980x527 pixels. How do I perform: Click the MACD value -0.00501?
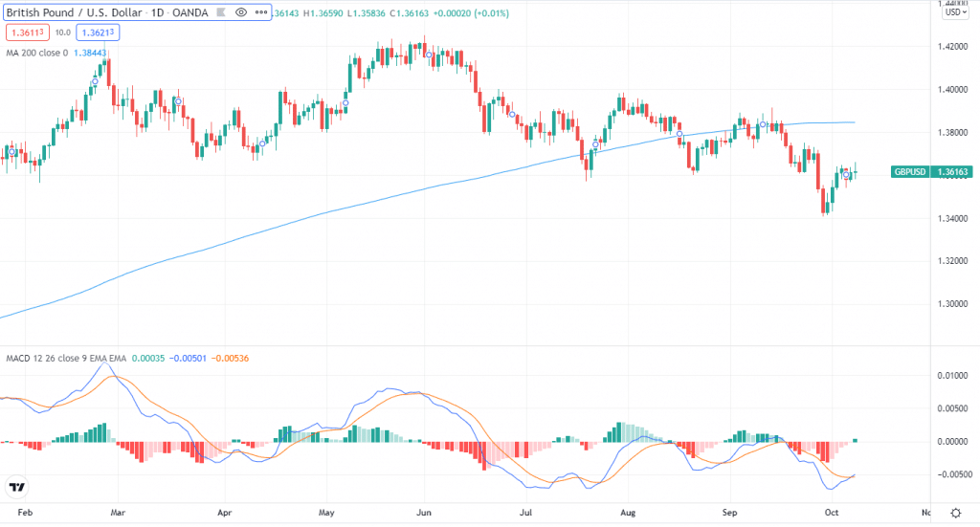[x=189, y=359]
